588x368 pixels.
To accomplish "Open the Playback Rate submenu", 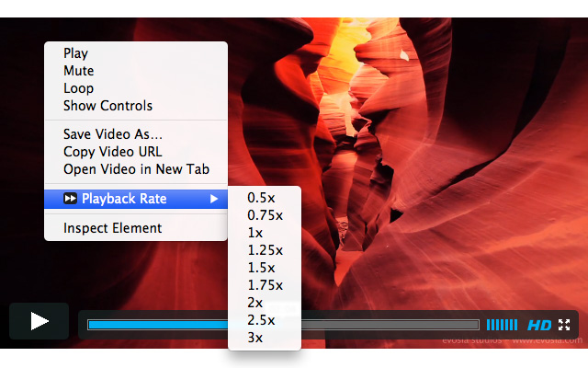I will 136,199.
